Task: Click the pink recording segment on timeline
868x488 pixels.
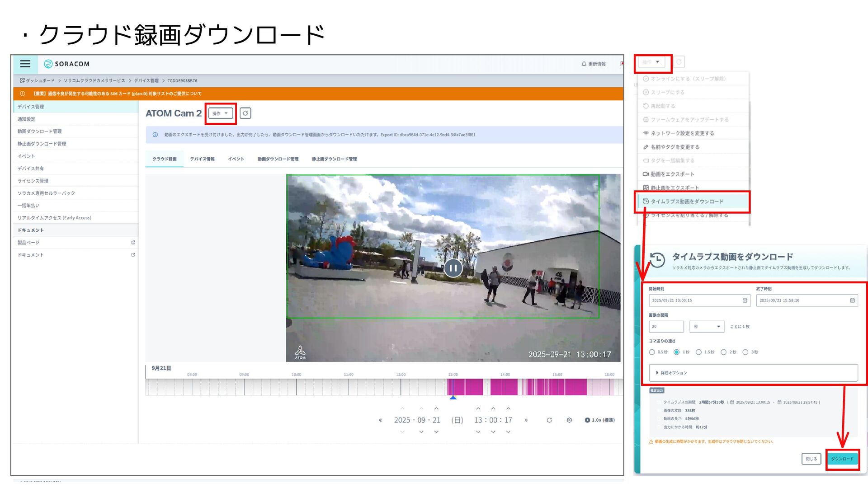Action: point(504,387)
